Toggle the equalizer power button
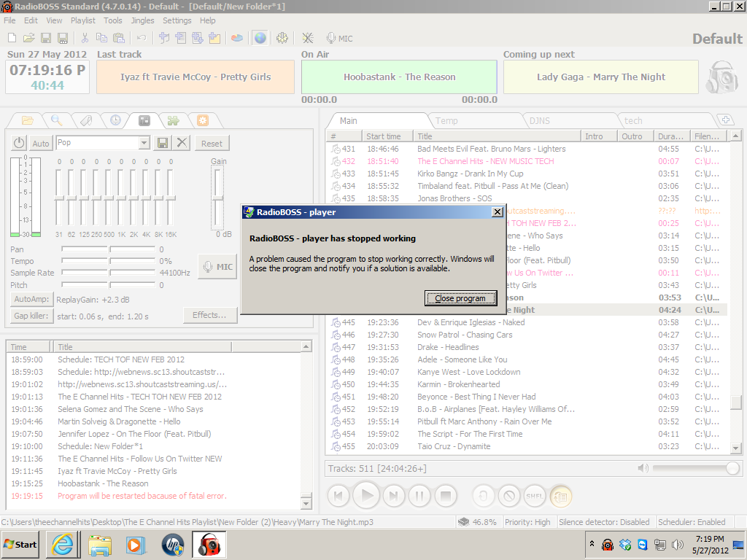This screenshot has width=747, height=560. [x=19, y=143]
